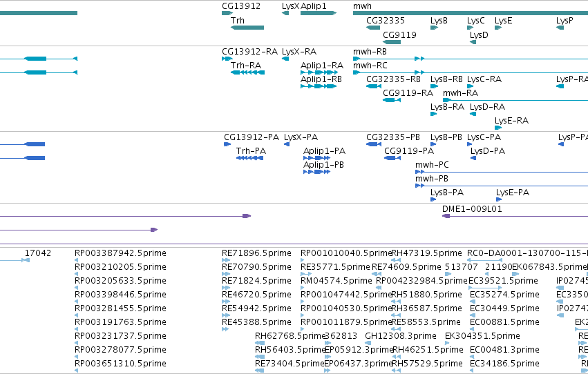The image size is (588, 374).
Task: Click EST RH47319.5prime
Action: click(426, 253)
